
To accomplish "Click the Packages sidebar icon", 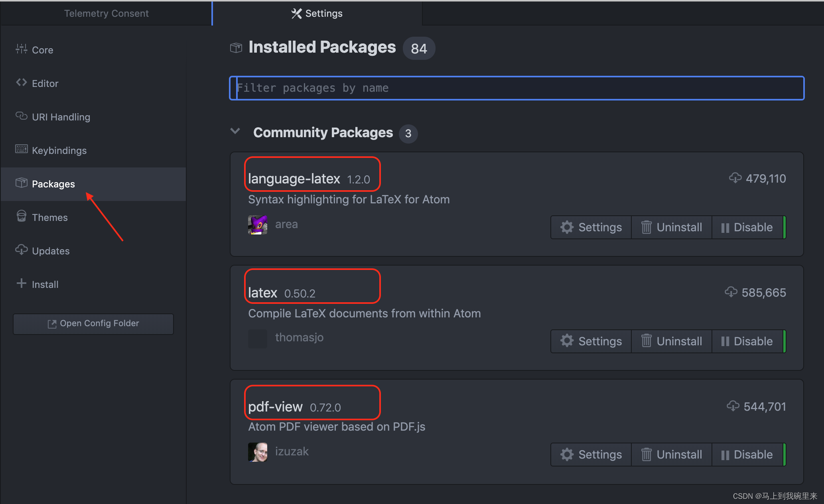I will (x=21, y=183).
